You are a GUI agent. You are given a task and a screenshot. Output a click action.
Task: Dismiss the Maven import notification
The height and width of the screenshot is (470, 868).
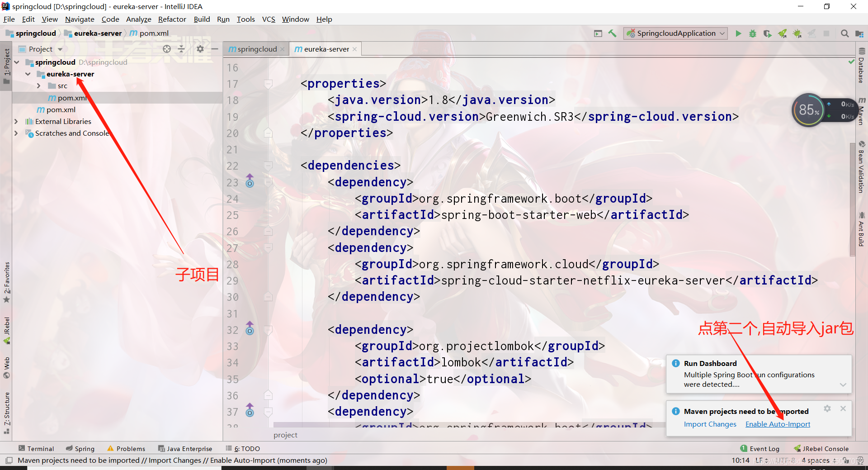[x=843, y=408]
